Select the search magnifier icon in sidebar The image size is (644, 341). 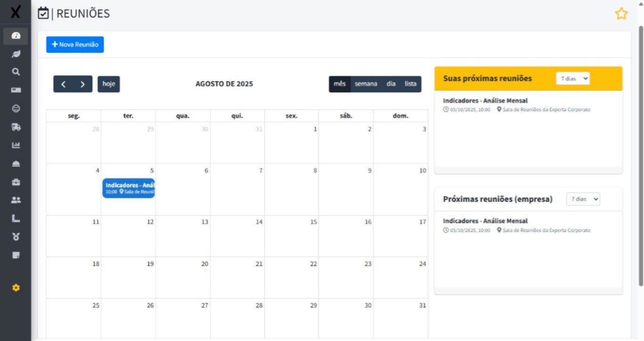coord(16,71)
